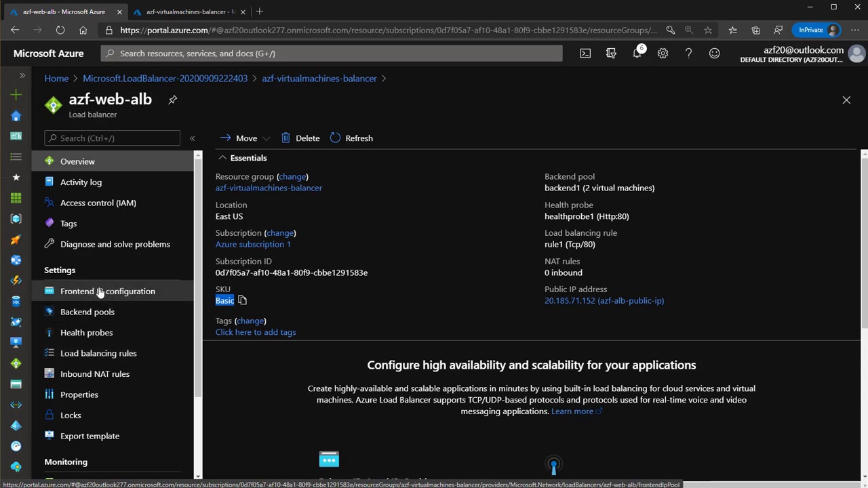The image size is (868, 488).
Task: Focus the resource menu Search (Ctrl+/) box
Action: [113, 138]
